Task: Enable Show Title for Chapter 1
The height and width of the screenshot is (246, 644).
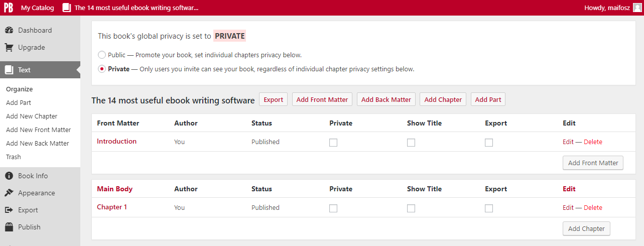Action: (411, 208)
